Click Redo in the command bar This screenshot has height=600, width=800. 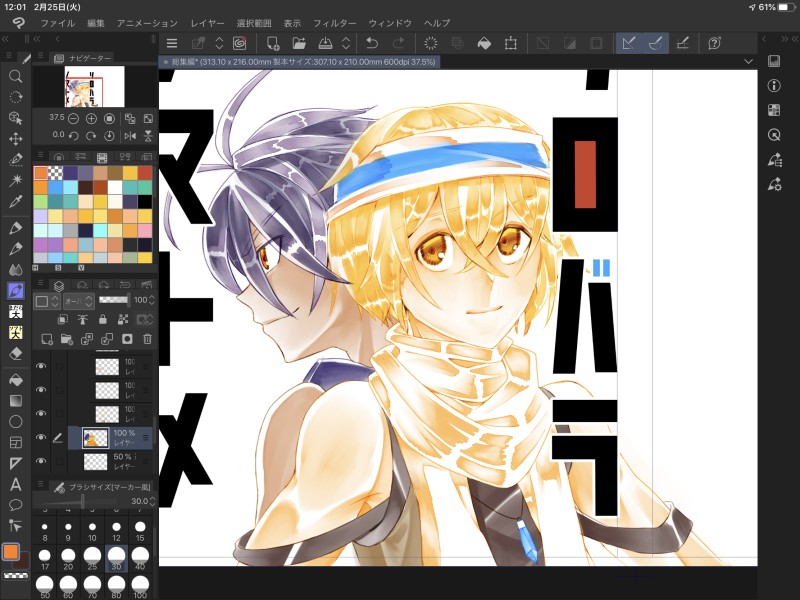pyautogui.click(x=398, y=43)
